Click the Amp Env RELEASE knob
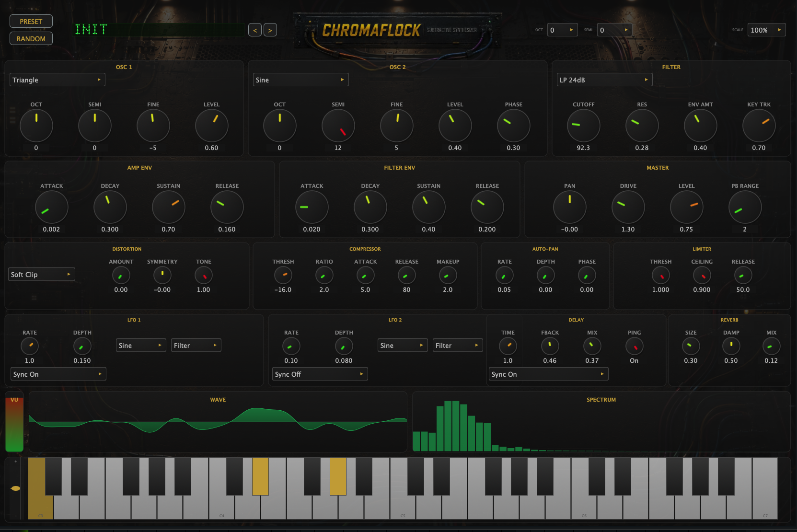Viewport: 797px width, 532px height. tap(227, 207)
